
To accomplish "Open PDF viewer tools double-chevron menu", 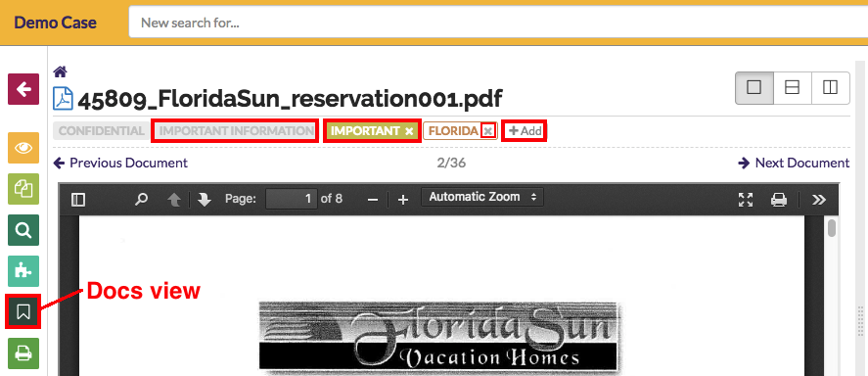I will coord(819,200).
